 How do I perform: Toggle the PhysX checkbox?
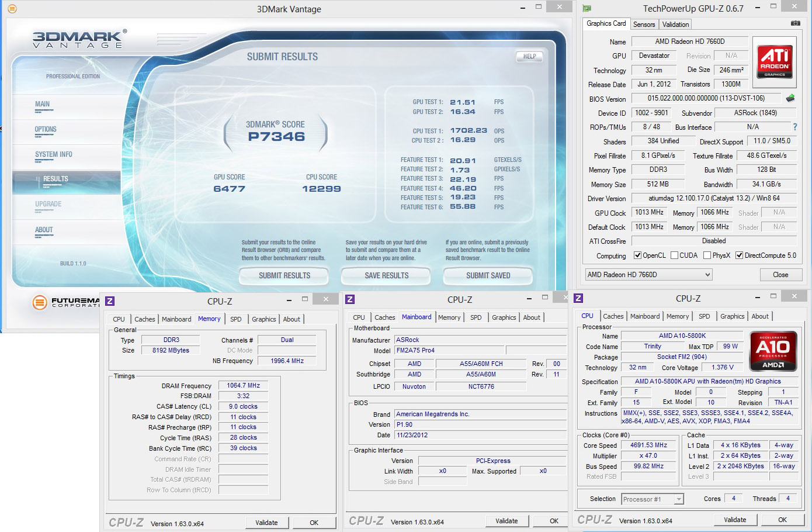(707, 255)
